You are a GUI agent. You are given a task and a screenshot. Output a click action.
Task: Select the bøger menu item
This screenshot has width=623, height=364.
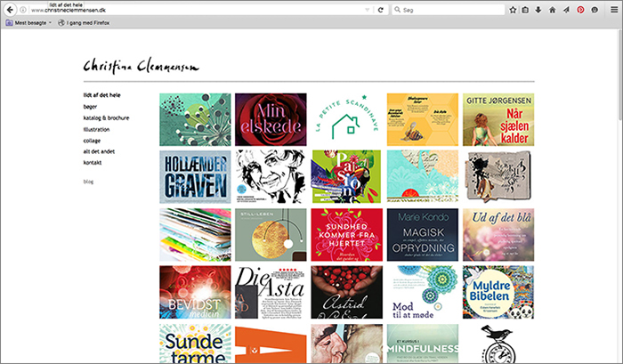click(90, 107)
